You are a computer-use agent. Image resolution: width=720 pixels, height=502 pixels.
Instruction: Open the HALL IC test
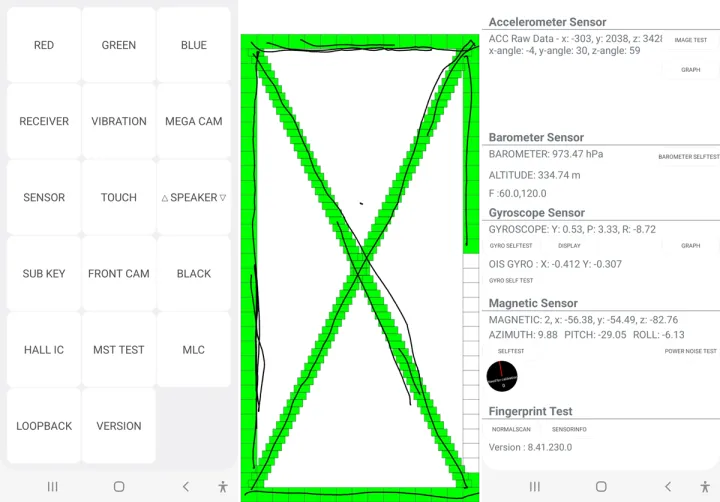click(x=44, y=350)
